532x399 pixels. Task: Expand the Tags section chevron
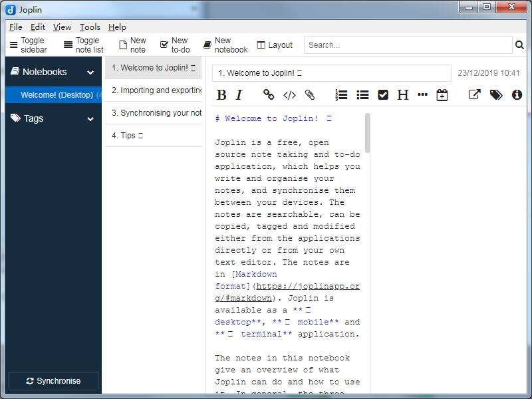pos(90,119)
